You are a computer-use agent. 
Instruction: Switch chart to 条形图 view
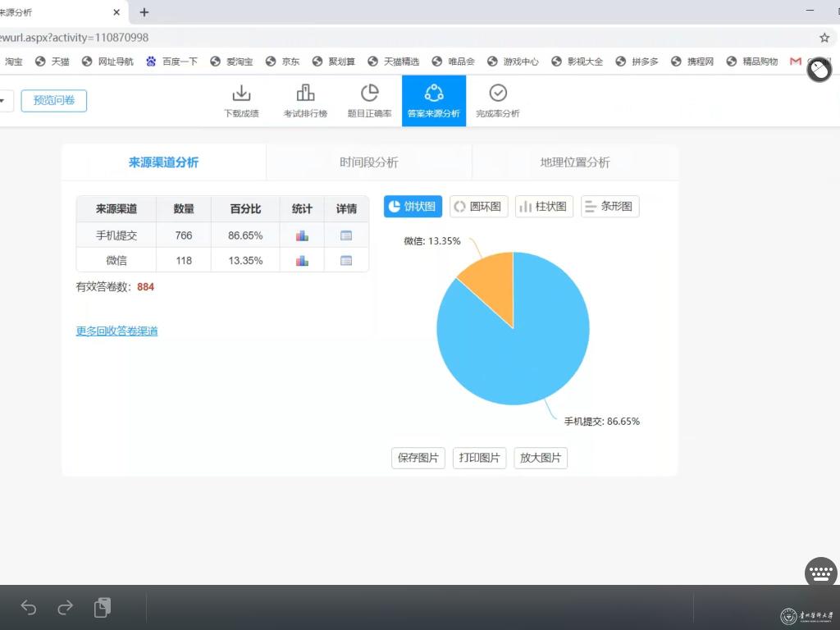tap(609, 207)
